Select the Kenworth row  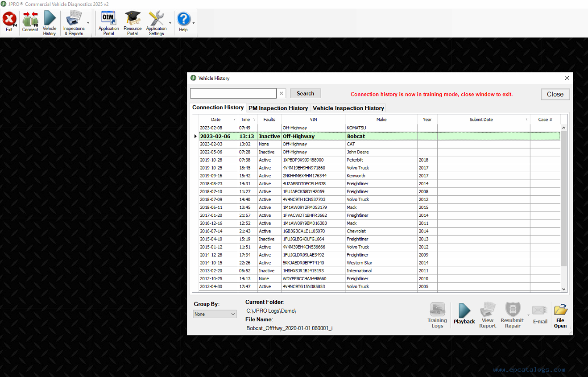pyautogui.click(x=379, y=176)
